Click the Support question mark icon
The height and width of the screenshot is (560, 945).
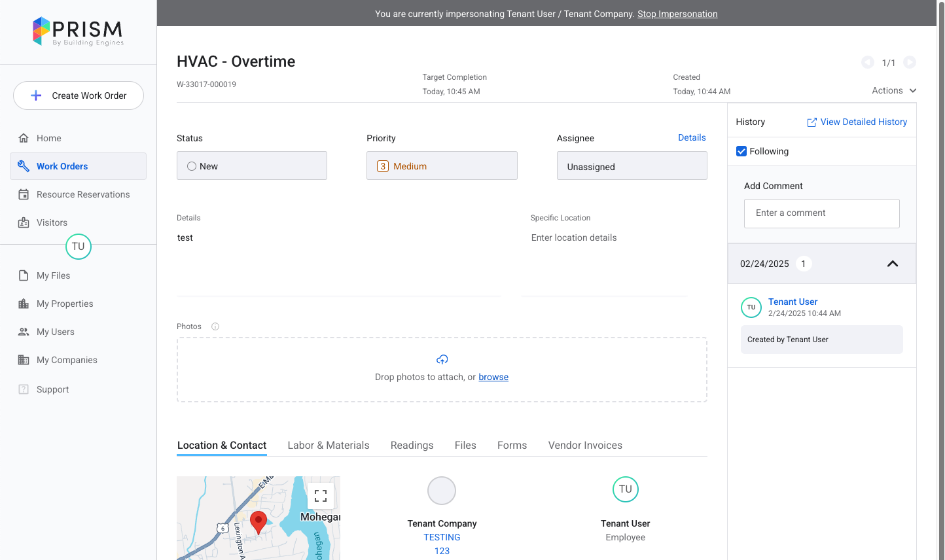pyautogui.click(x=24, y=389)
